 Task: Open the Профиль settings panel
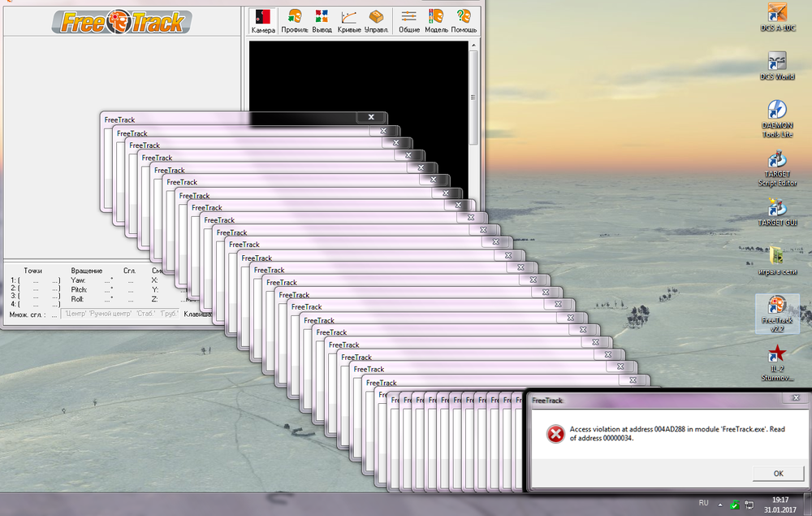294,18
